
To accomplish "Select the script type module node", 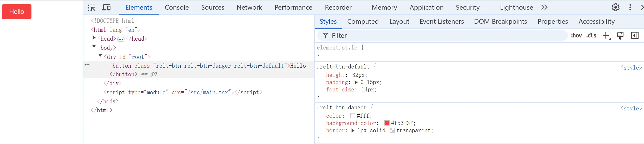I will coord(182,92).
